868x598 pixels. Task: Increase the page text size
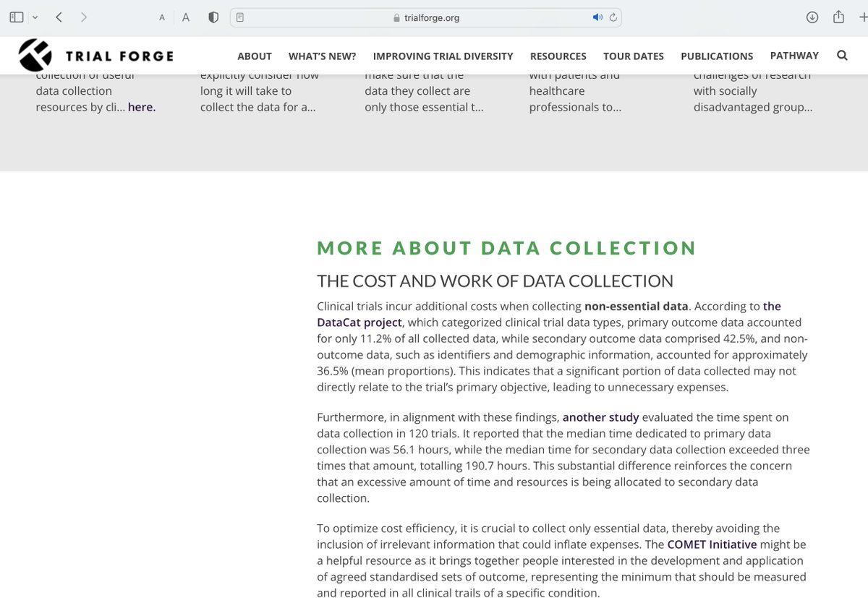[185, 17]
